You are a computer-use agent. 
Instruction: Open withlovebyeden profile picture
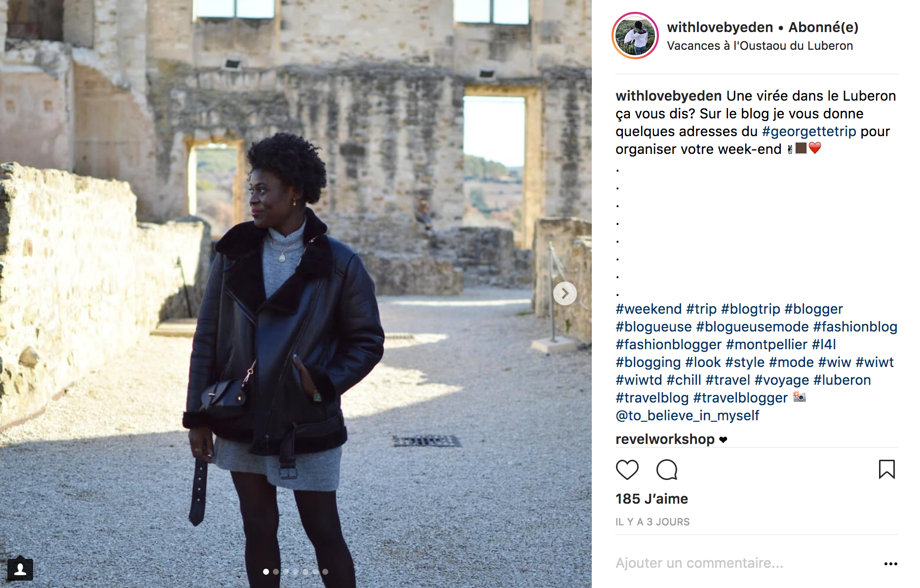[635, 36]
